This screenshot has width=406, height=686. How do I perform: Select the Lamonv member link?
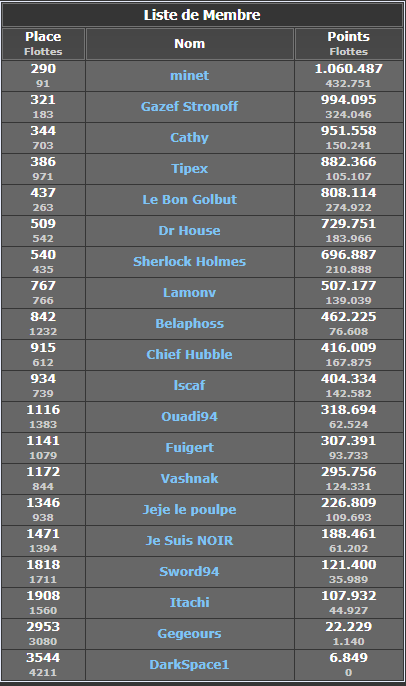pos(189,293)
